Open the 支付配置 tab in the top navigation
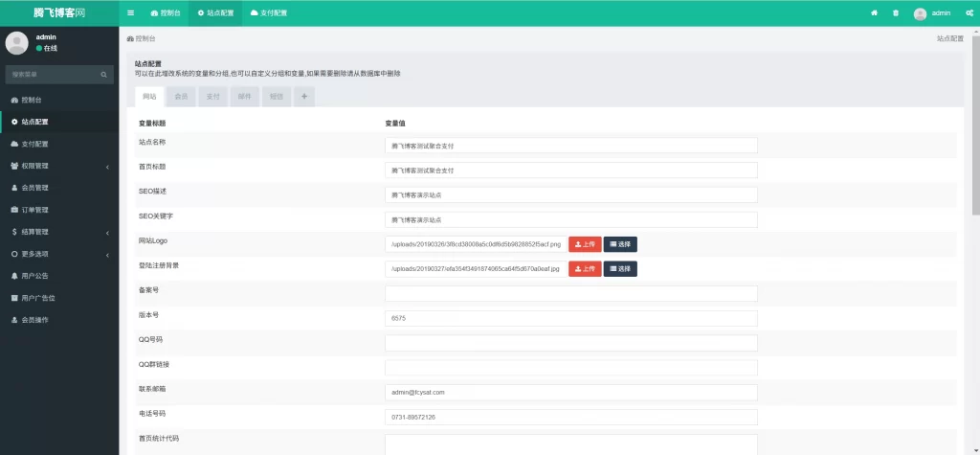This screenshot has height=455, width=980. pos(268,13)
